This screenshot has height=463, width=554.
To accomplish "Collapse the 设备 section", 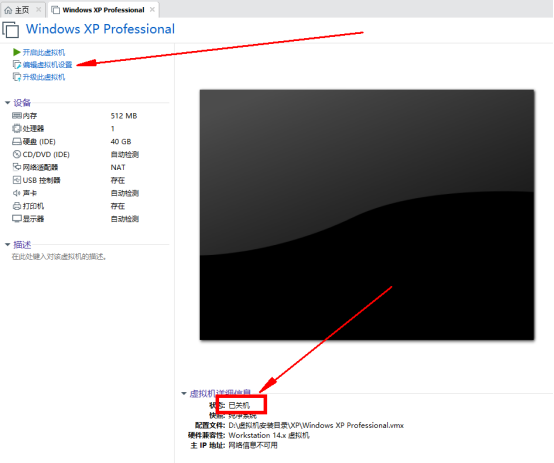I will click(x=7, y=103).
